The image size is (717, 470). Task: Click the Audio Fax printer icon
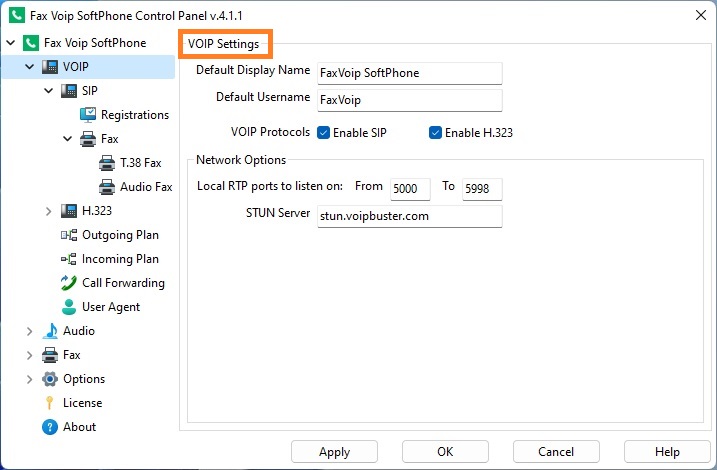(x=107, y=187)
